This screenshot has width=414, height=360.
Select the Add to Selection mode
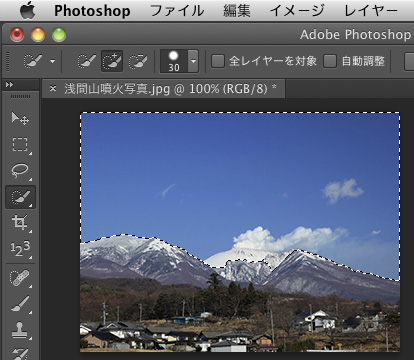pos(112,61)
